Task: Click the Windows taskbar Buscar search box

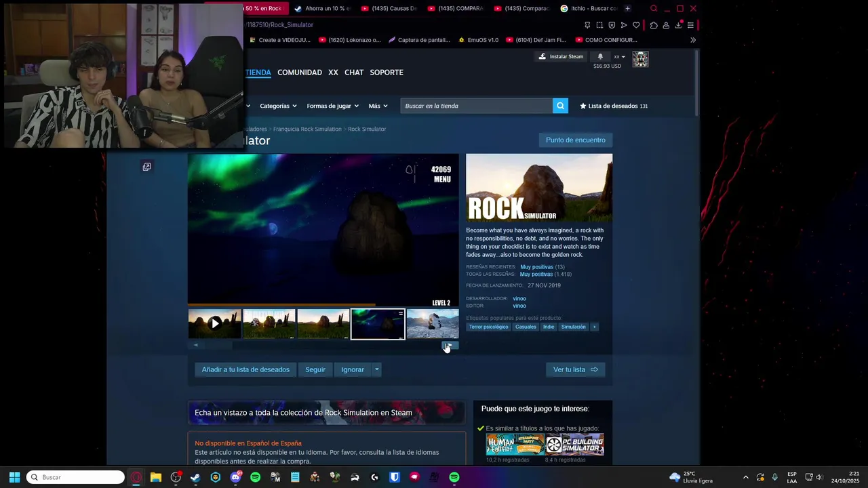Action: (75, 477)
